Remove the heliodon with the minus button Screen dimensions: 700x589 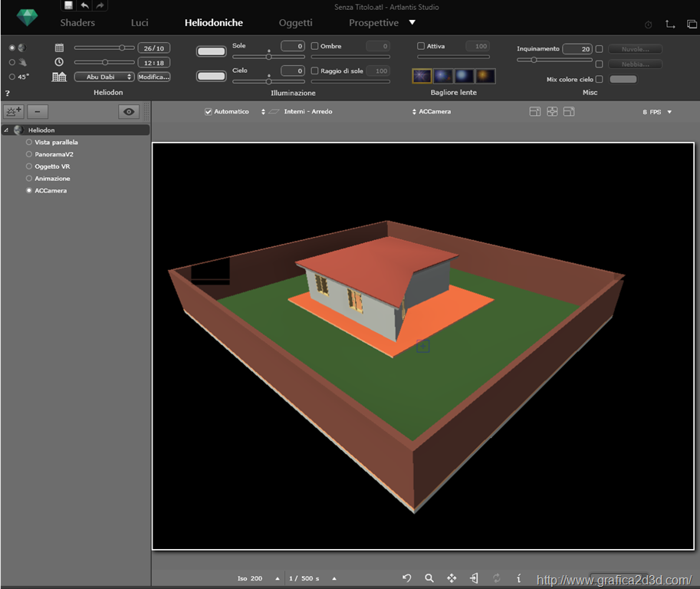(37, 111)
